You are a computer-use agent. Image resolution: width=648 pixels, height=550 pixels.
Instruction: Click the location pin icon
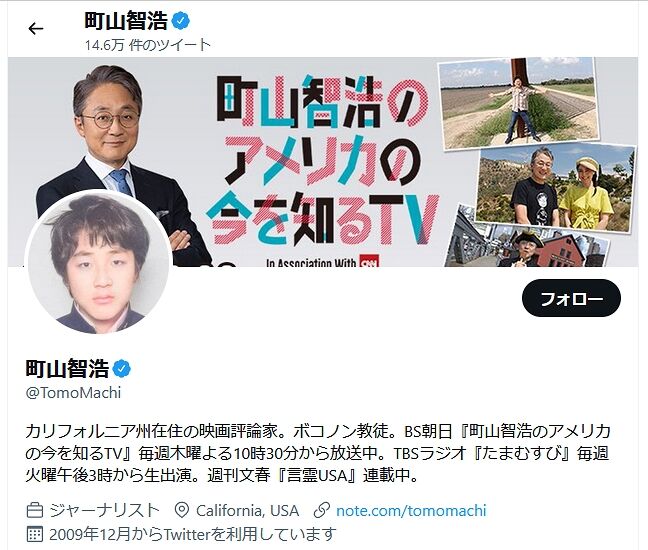(x=182, y=510)
